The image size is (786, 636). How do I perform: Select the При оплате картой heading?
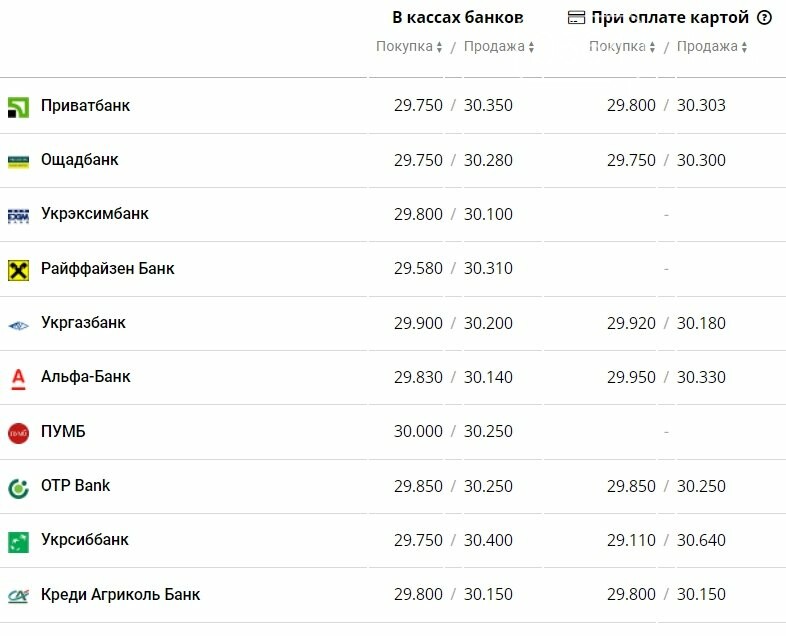pyautogui.click(x=670, y=18)
